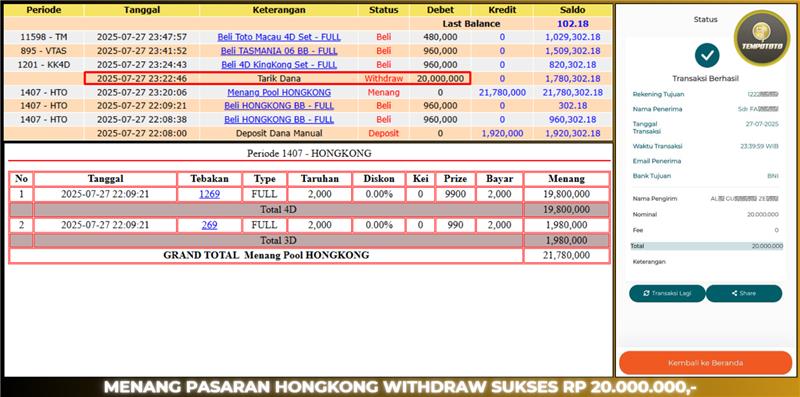Click the 19,800,000 menang value in row 1
The width and height of the screenshot is (800, 397).
(566, 194)
